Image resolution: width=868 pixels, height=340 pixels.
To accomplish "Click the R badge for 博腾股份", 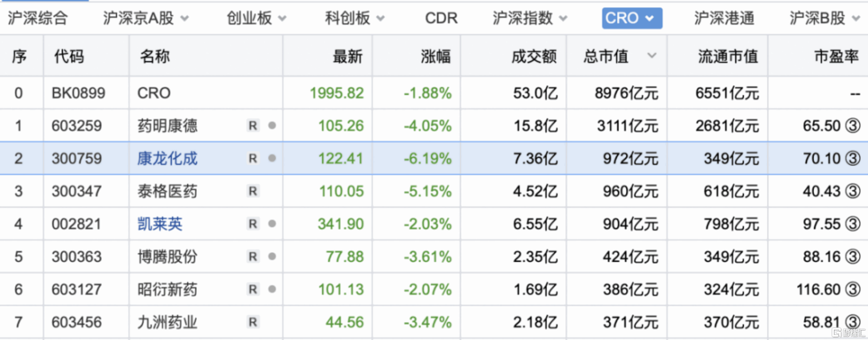I will point(253,257).
